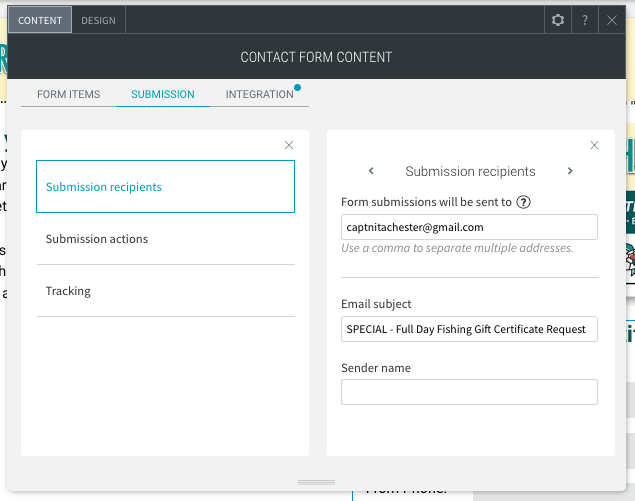Close the left submission options panel
Screen dimensions: 635x501
(289, 145)
